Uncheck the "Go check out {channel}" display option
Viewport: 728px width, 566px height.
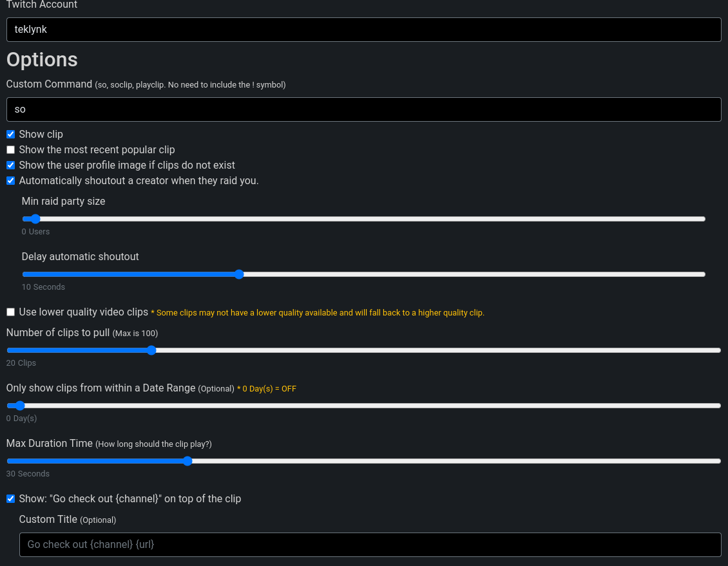point(10,498)
